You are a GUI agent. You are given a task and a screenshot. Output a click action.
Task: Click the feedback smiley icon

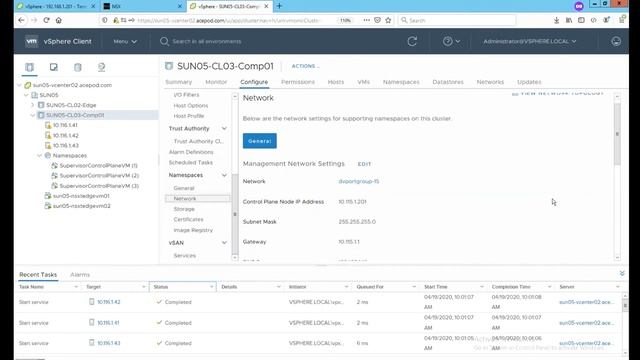pyautogui.click(x=616, y=41)
